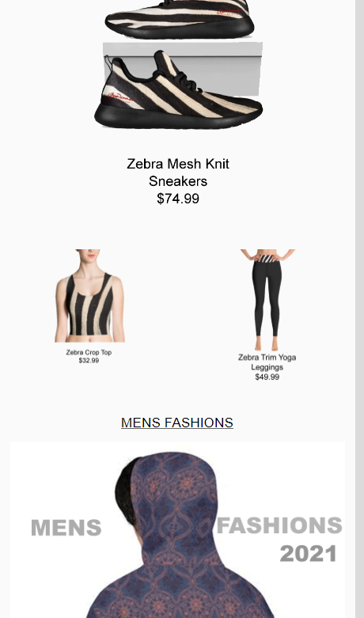This screenshot has width=364, height=618.
Task: Select the $74.99 sneakers price
Action: pos(178,199)
